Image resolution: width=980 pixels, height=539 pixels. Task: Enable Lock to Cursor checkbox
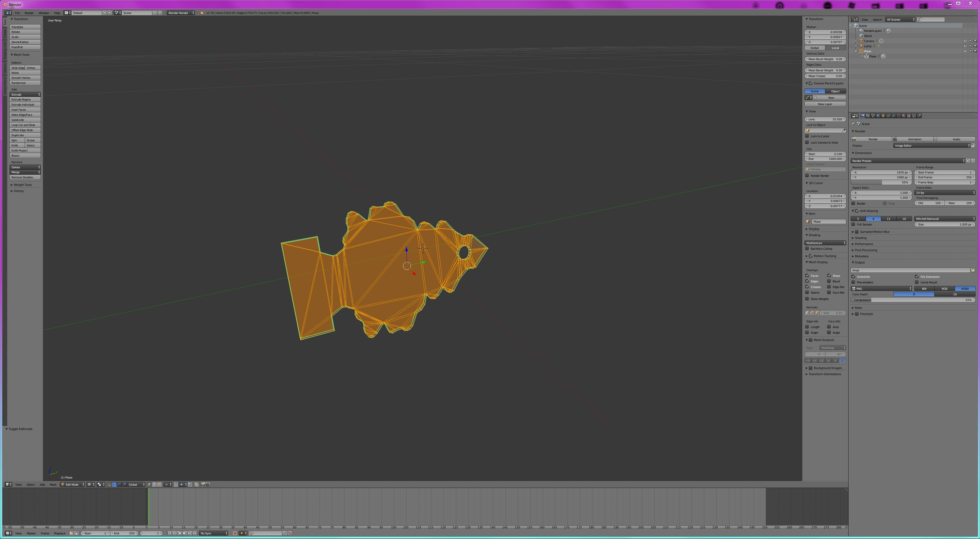[x=807, y=136]
